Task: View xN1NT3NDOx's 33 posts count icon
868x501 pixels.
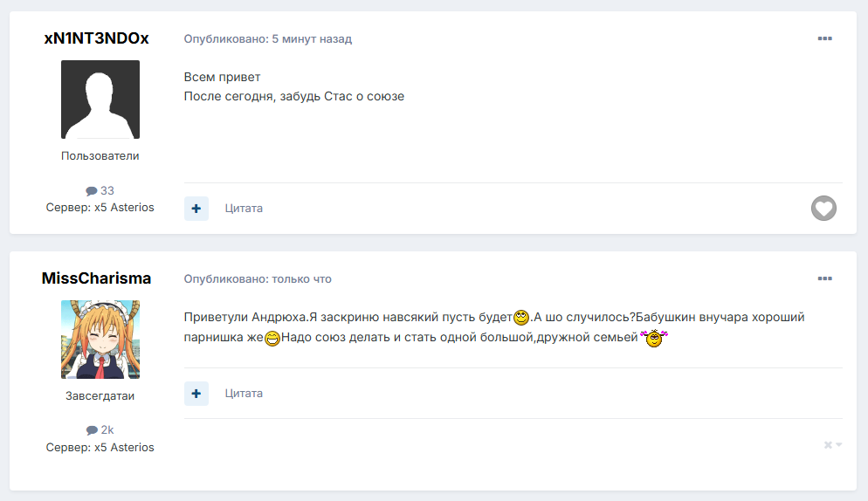Action: pyautogui.click(x=92, y=191)
